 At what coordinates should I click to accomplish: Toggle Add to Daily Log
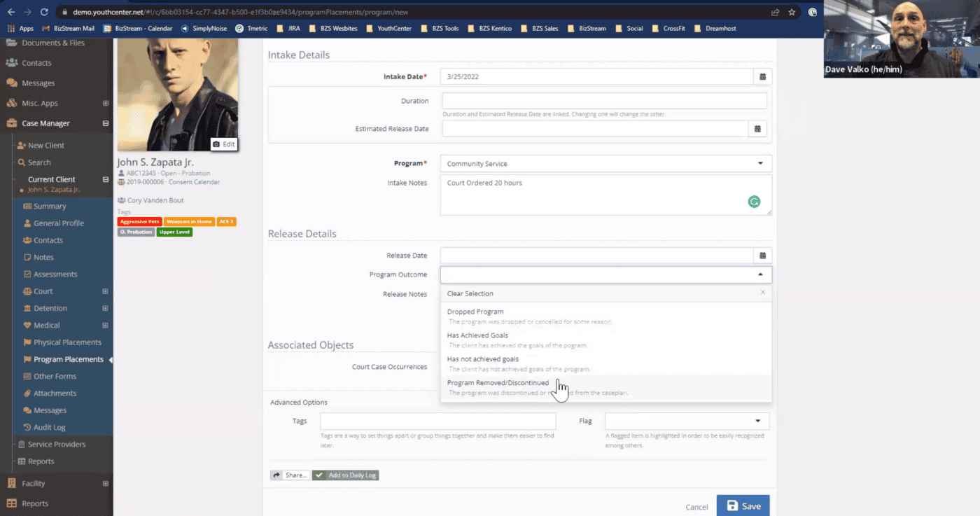pos(346,475)
